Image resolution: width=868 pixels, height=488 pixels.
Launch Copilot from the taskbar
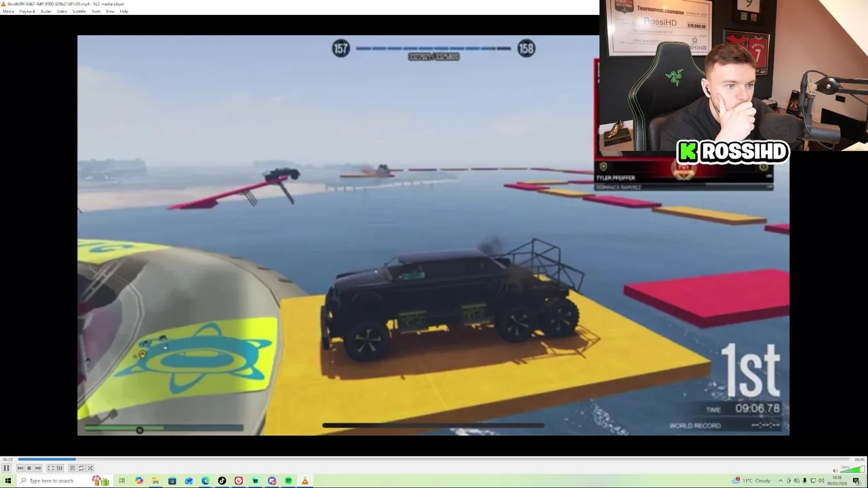point(139,481)
